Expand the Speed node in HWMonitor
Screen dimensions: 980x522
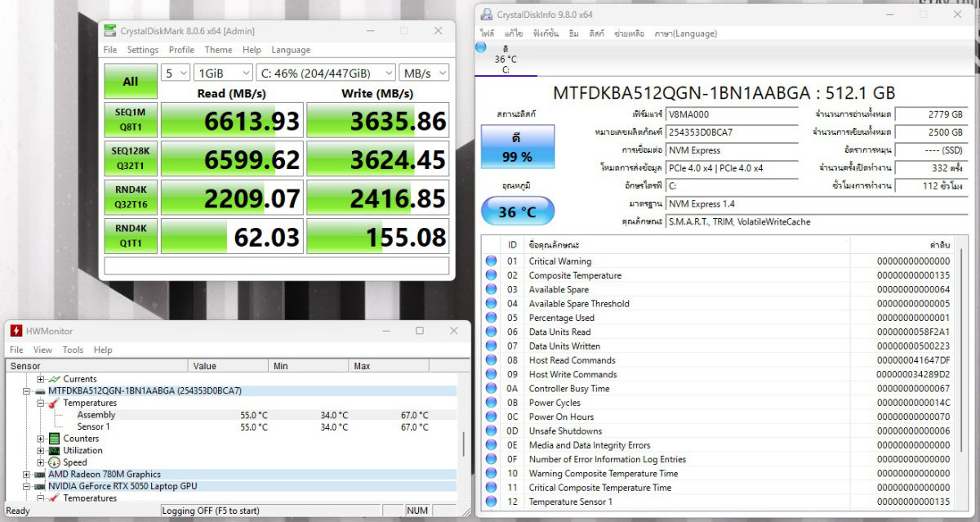41,462
